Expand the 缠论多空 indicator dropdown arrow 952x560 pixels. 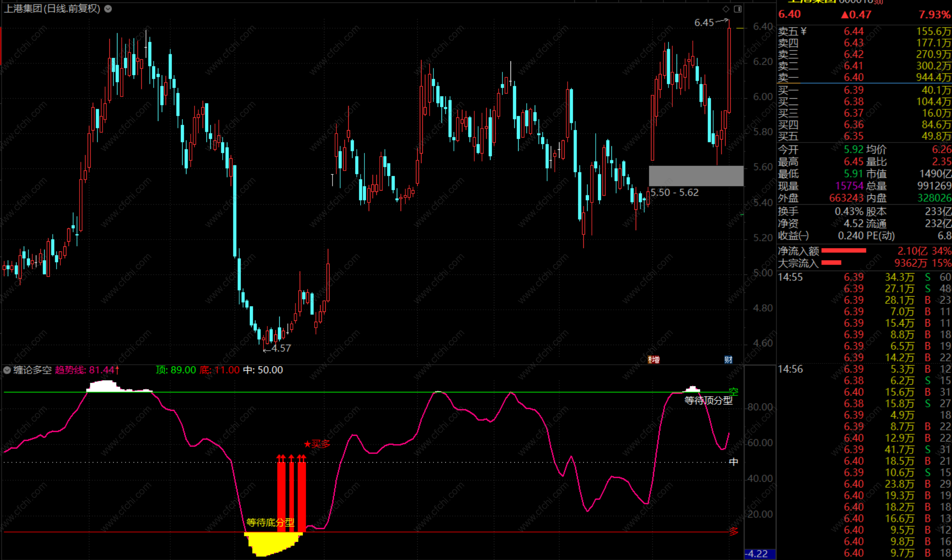(7, 370)
